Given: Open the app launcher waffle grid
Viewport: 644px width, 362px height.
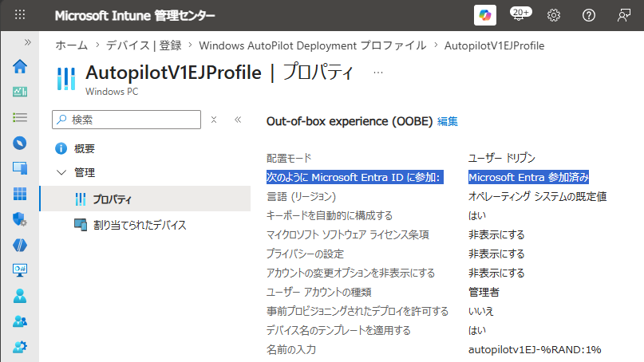Looking at the screenshot, I should 20,15.
